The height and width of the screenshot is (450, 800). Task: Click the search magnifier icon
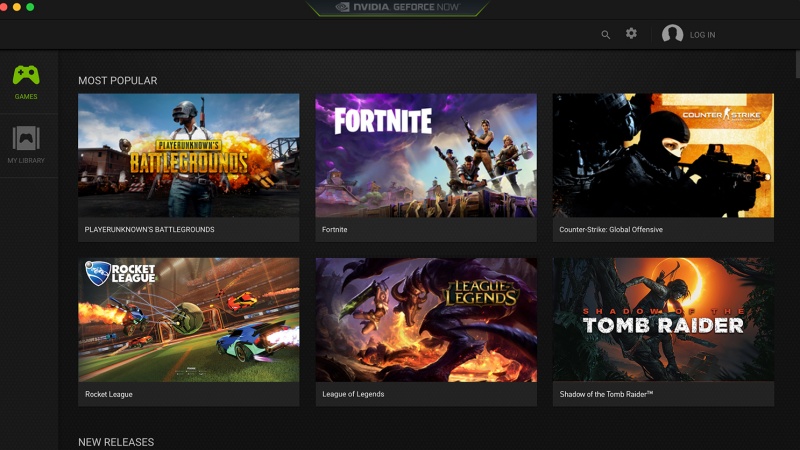click(x=606, y=35)
